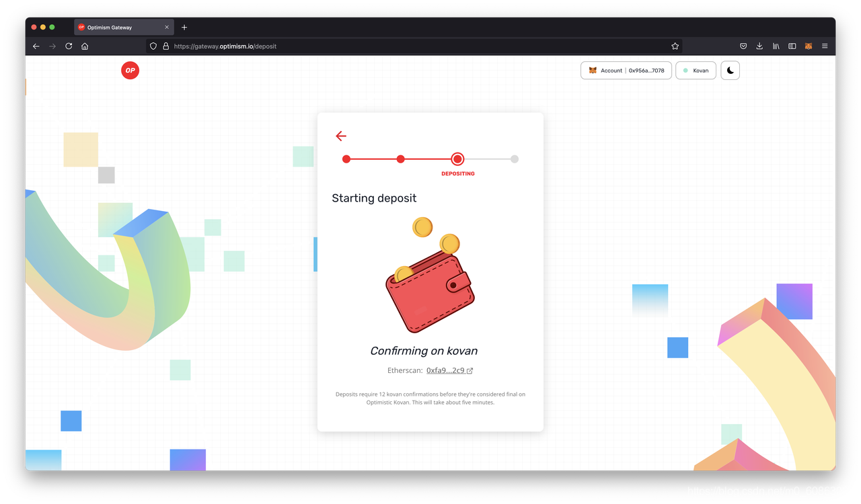861x504 pixels.
Task: Click the "Confirming on kovan" status text
Action: point(424,351)
